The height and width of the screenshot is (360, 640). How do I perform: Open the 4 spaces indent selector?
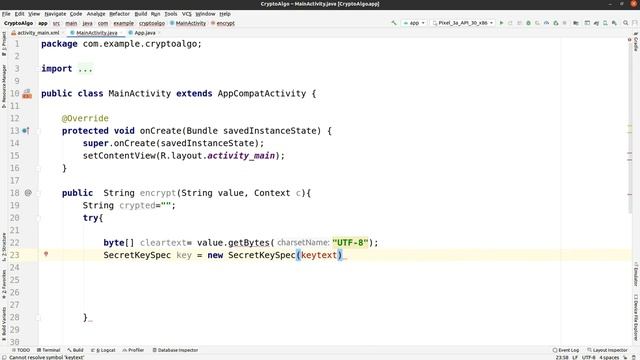coord(609,357)
